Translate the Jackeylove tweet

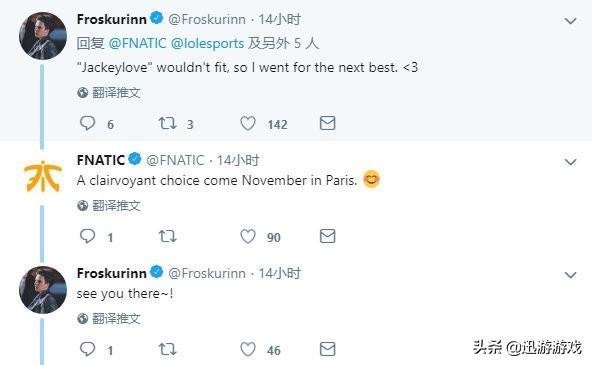[x=109, y=93]
